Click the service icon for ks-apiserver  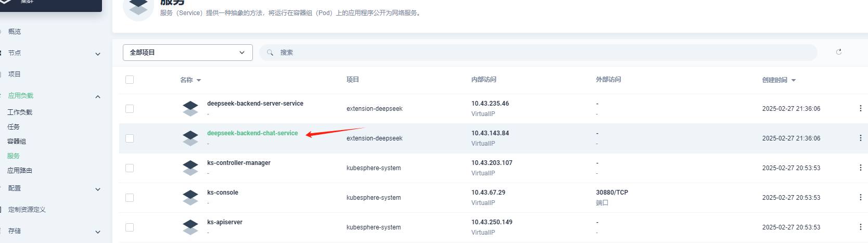[x=190, y=227]
